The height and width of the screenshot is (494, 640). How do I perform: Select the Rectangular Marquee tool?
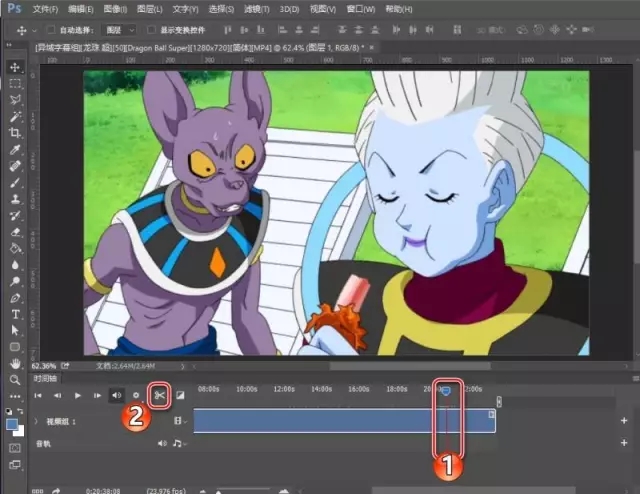point(15,84)
